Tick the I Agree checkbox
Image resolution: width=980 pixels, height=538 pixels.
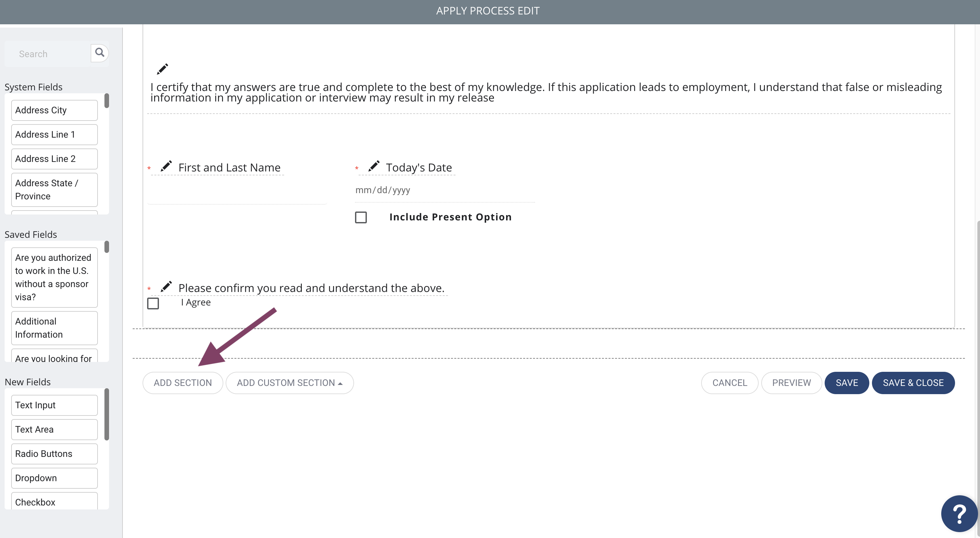(153, 303)
